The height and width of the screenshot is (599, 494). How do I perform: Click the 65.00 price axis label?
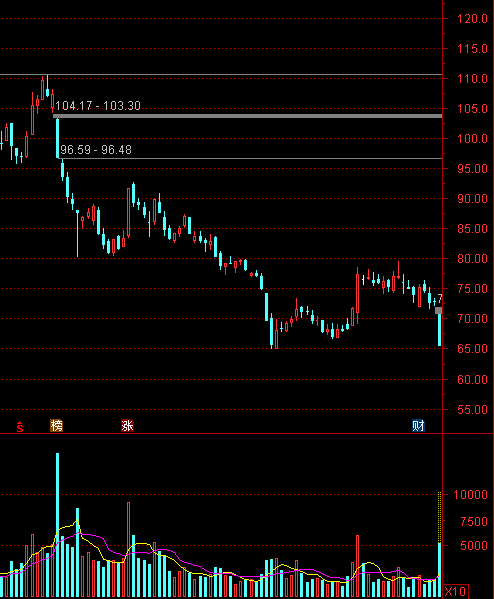[472, 348]
